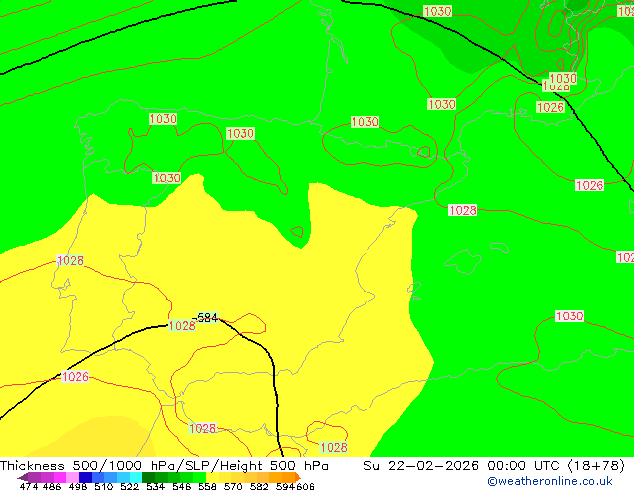
Task: Click legend value 534
Action: point(156,486)
